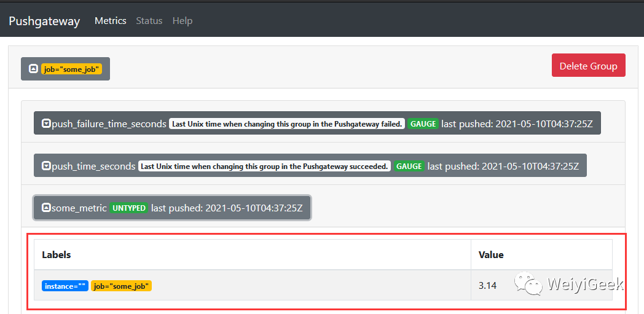Click collapse icon beside job="some_job" header

click(x=33, y=69)
